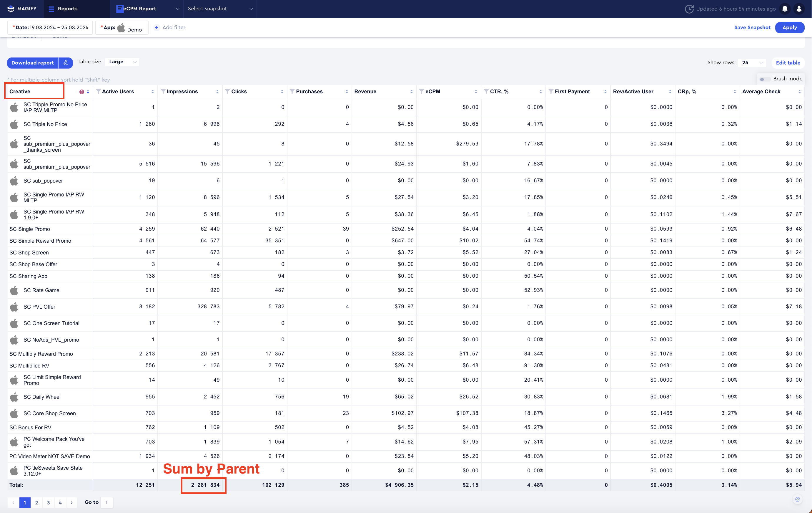The image size is (812, 513).
Task: Click the refresh icon next to Updated text
Action: [x=689, y=9]
